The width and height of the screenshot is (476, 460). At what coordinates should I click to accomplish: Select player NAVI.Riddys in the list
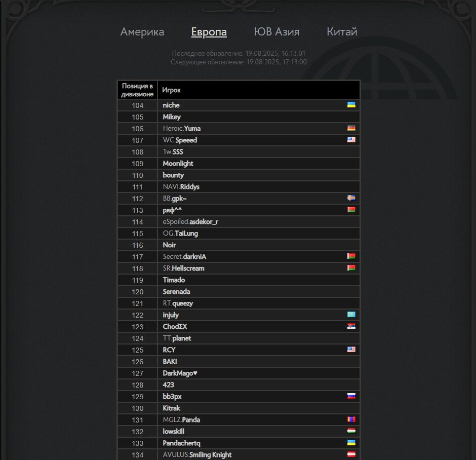[x=239, y=187]
